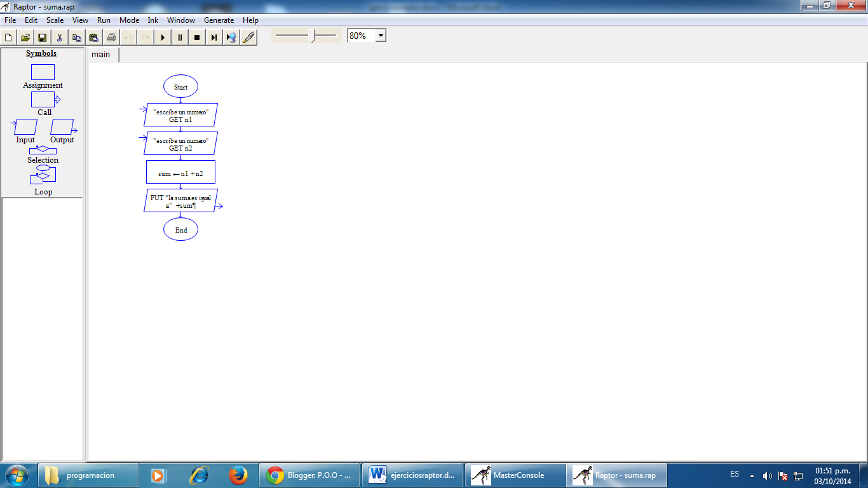
Task: Show hidden tray icons arrow
Action: 752,475
